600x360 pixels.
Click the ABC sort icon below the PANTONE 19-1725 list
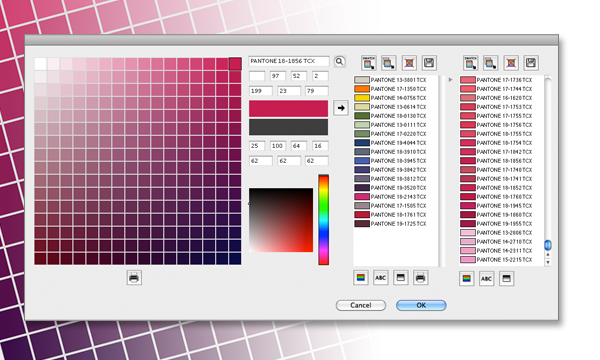click(380, 278)
